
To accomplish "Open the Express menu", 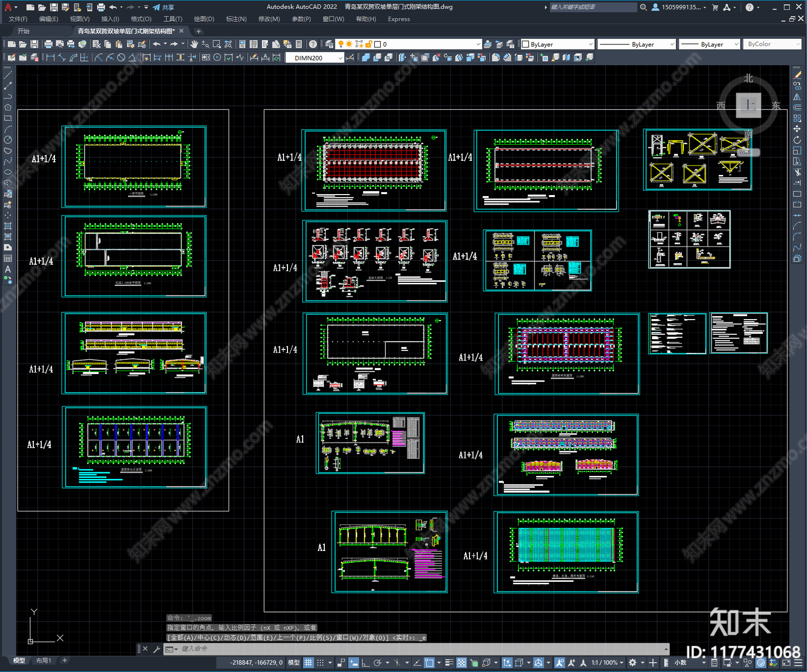I will pyautogui.click(x=399, y=19).
